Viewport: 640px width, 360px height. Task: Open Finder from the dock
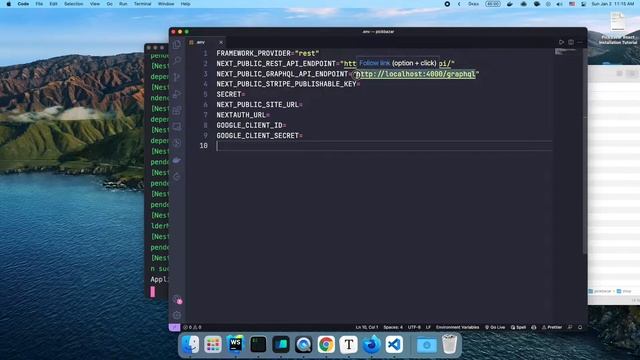tap(190, 344)
